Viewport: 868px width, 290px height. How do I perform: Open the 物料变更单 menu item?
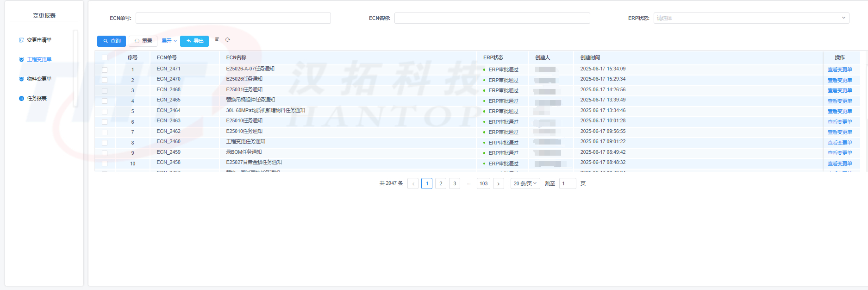39,79
